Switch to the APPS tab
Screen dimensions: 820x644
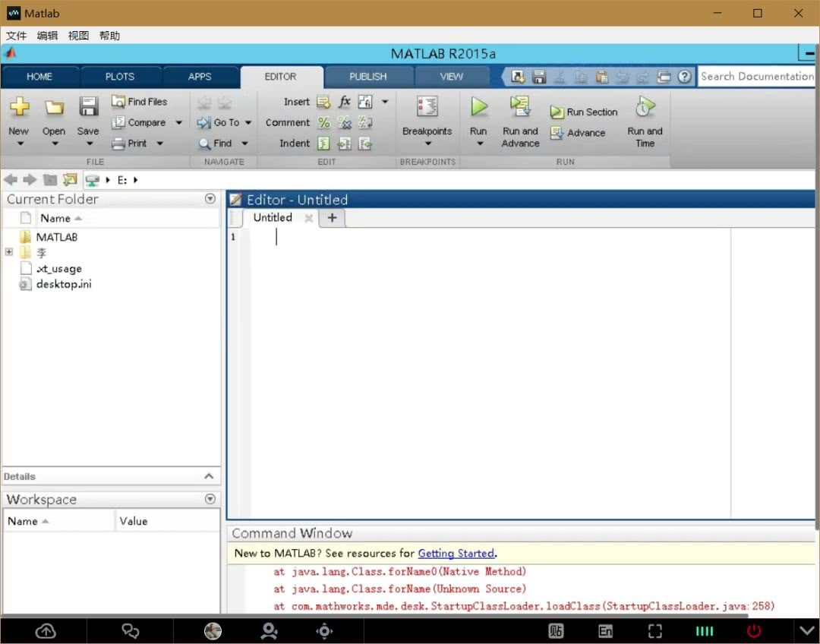[x=200, y=77]
